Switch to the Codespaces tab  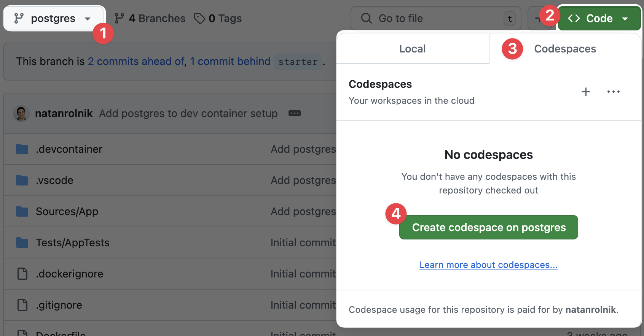(x=565, y=49)
